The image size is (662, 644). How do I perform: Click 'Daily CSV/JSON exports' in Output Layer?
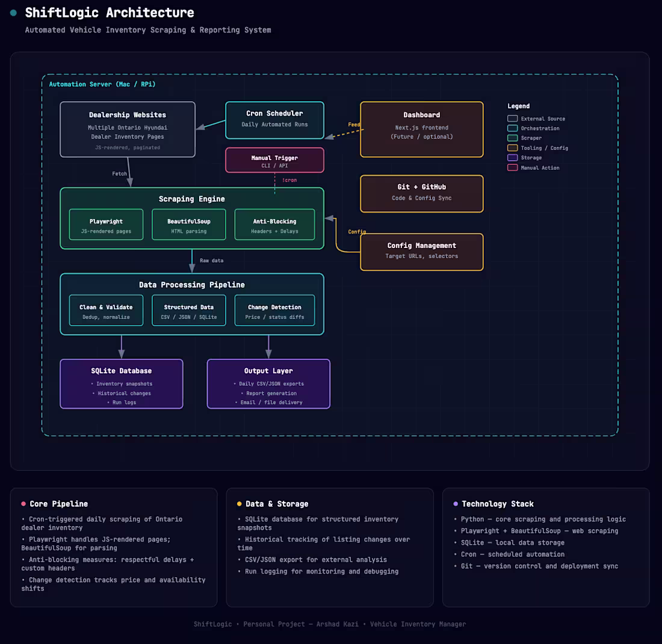click(268, 384)
